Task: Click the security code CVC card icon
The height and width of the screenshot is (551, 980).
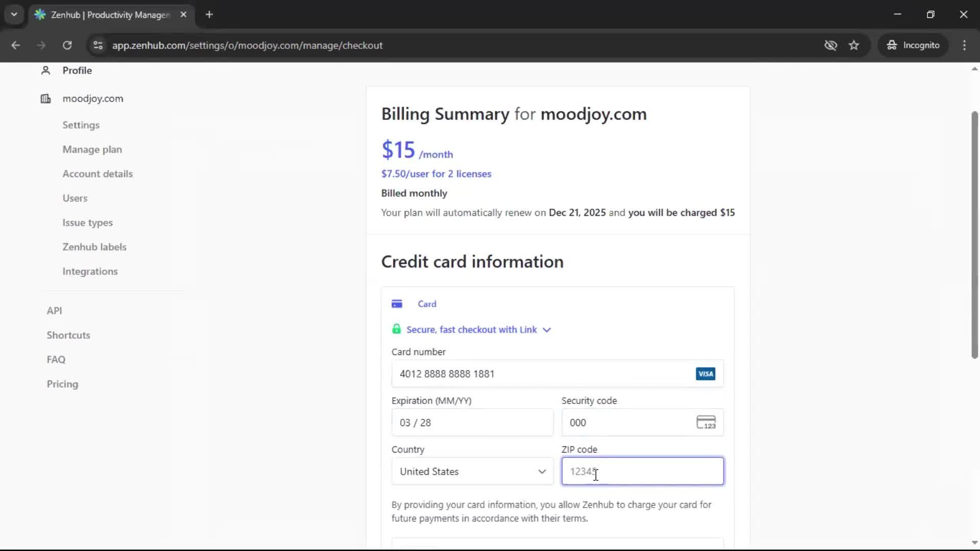Action: point(706,422)
